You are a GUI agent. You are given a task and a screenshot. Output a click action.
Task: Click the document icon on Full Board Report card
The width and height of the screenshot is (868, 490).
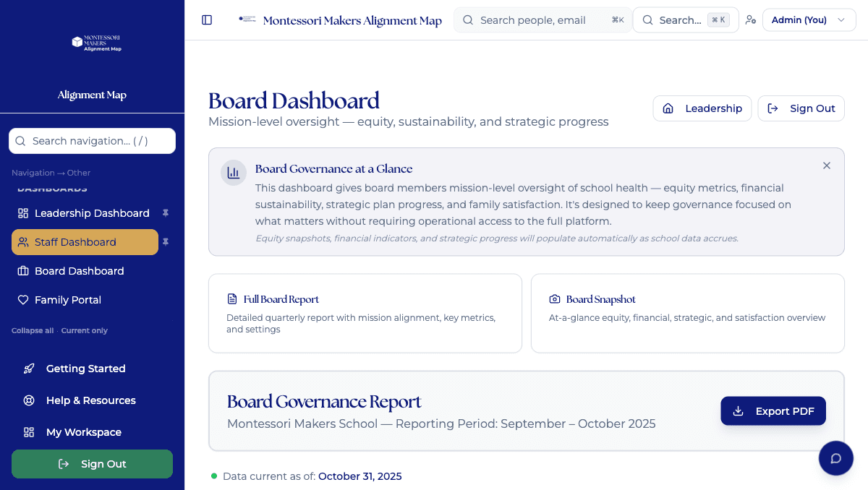point(232,298)
